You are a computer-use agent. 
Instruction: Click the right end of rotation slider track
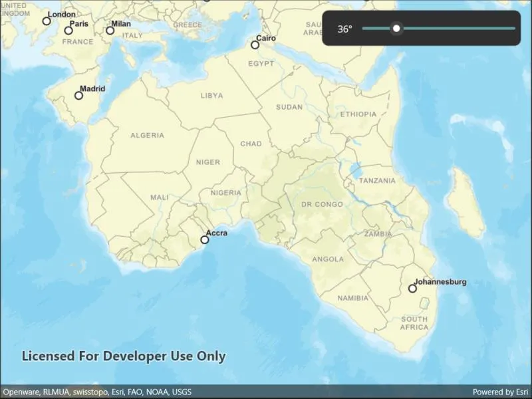coord(513,29)
